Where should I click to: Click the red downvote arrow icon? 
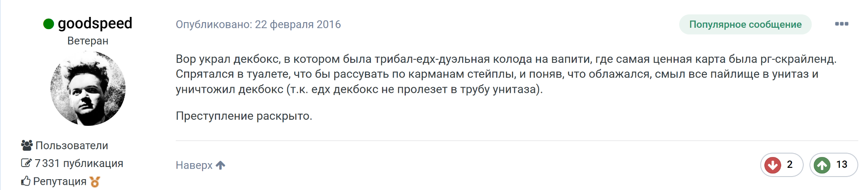[x=773, y=165]
